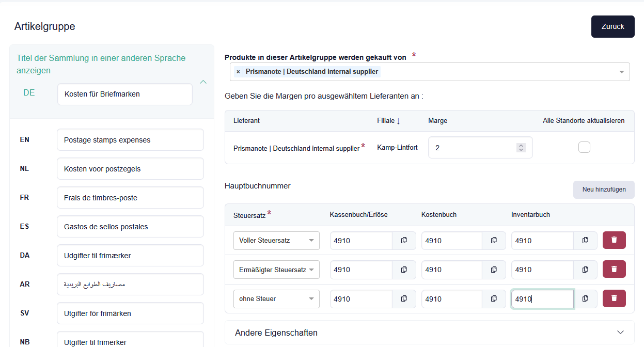Viewport: 644px width, 347px height.
Task: Delete the ohne Steuer row
Action: [614, 298]
